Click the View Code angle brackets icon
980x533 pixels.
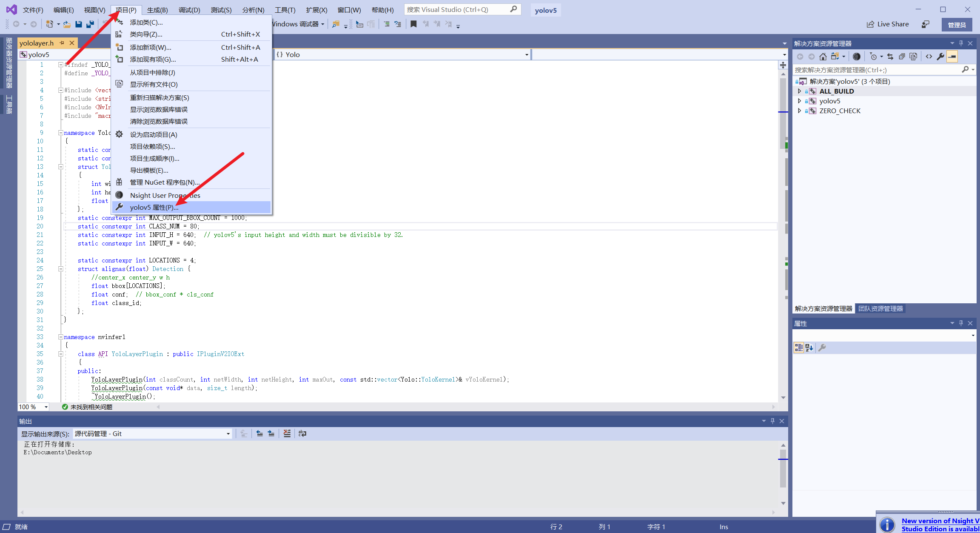coord(929,57)
